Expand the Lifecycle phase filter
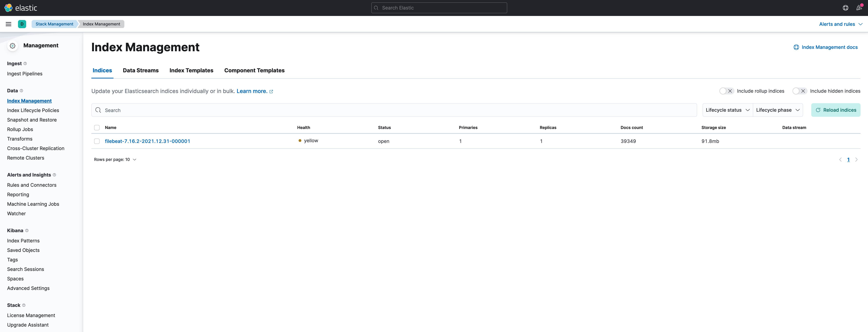 pos(777,110)
